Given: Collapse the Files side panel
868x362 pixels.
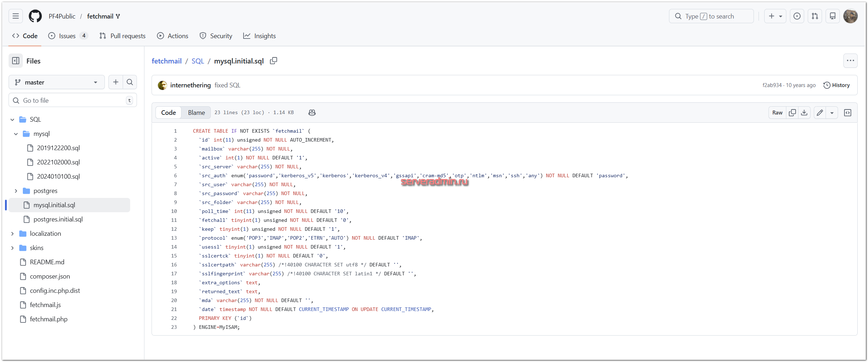Looking at the screenshot, I should [16, 61].
